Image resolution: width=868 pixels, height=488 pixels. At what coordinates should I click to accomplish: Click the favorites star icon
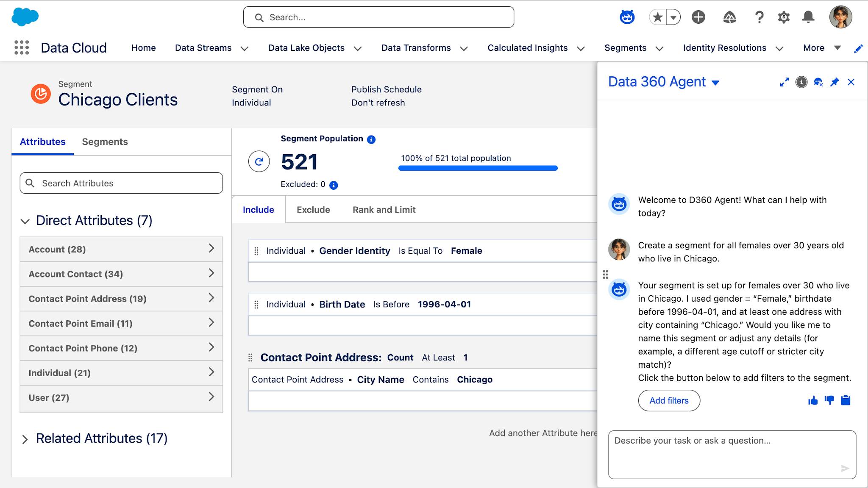[657, 17]
